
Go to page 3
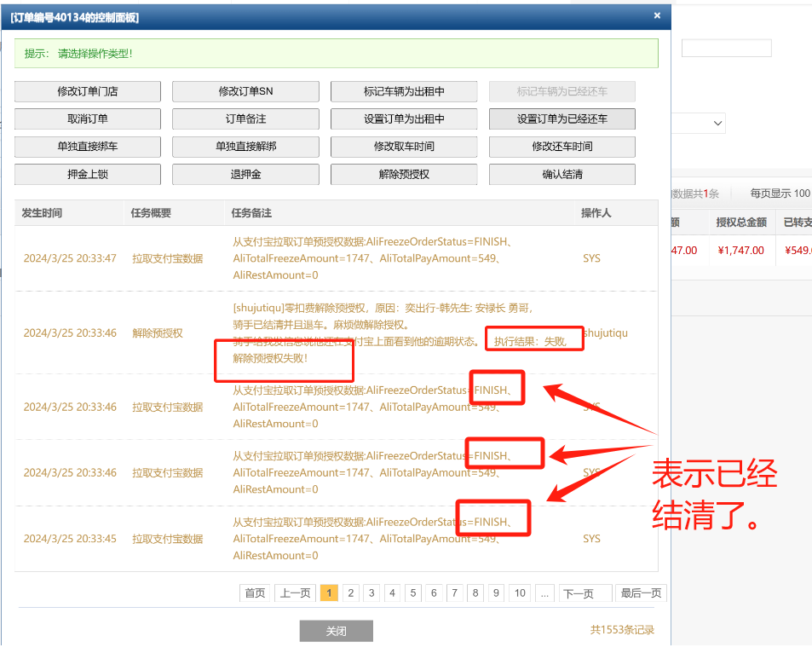[x=371, y=593]
